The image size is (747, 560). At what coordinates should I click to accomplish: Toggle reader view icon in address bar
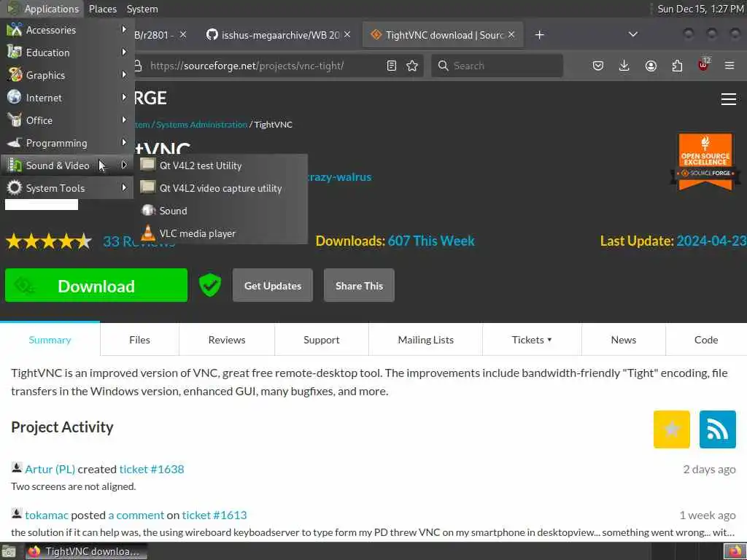point(392,66)
